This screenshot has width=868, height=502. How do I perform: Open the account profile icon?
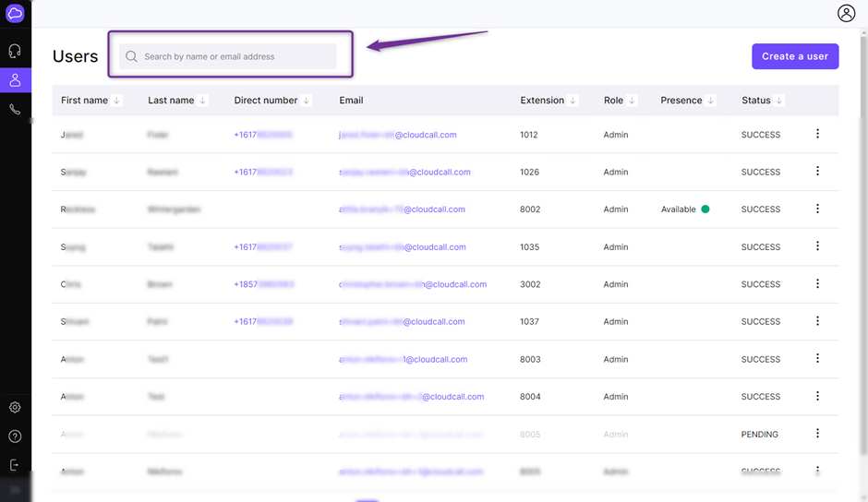846,13
